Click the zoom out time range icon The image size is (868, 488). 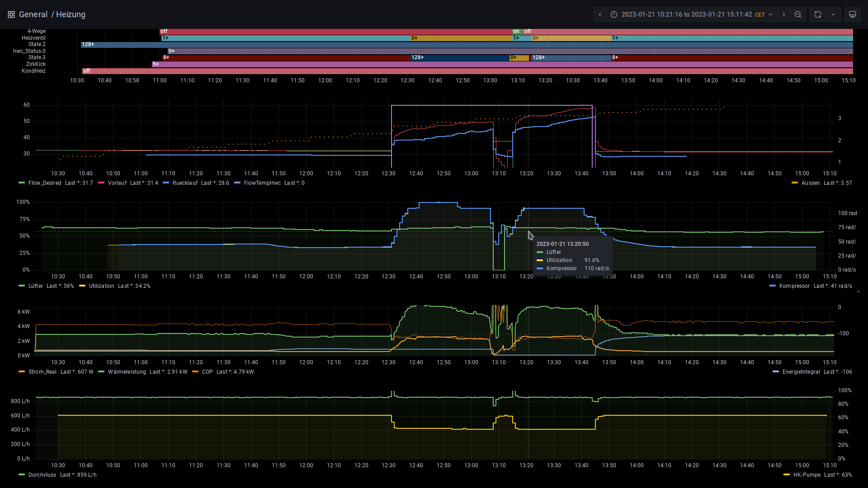tap(798, 14)
